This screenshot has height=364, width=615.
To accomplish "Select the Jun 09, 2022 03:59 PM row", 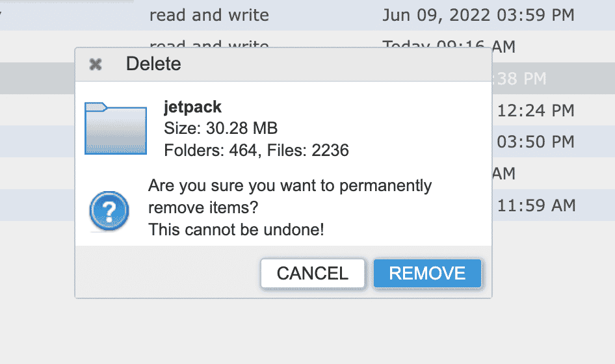I will point(478,15).
